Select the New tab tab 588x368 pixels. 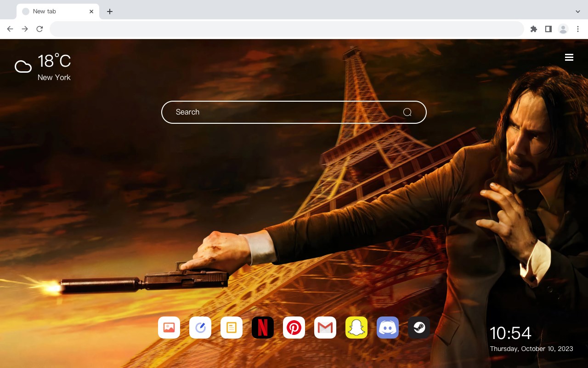[58, 11]
